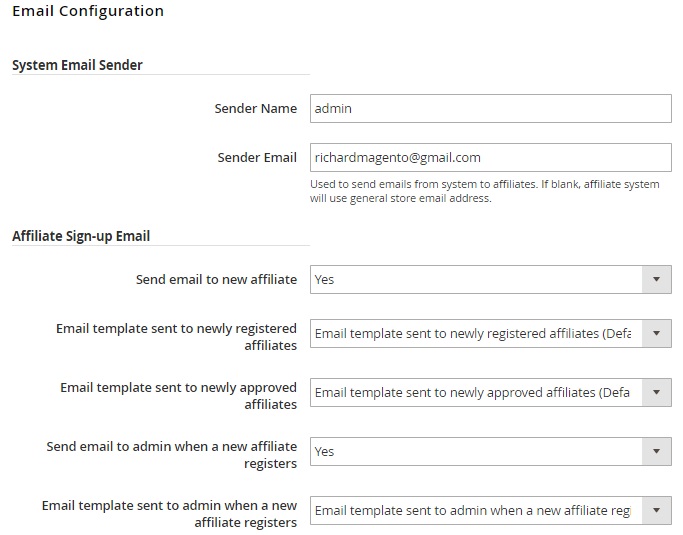Select the 'System Email Sender' section heading
The image size is (683, 535).
77,65
